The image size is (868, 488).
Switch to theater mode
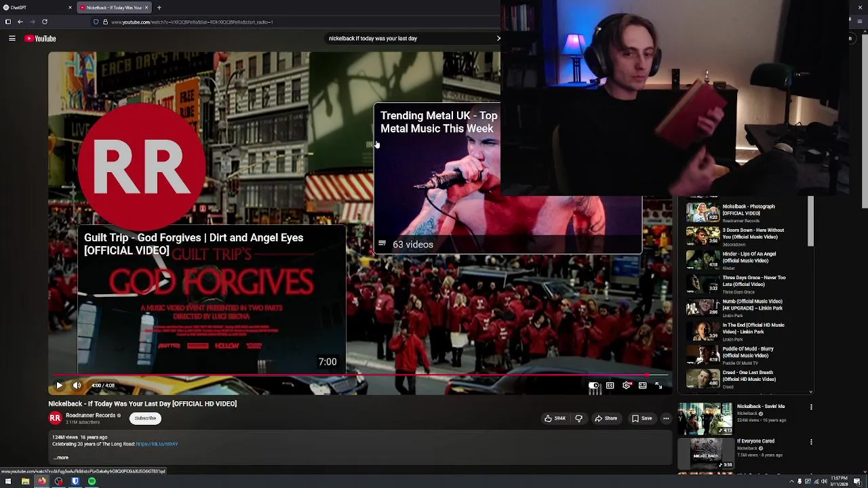click(x=642, y=385)
